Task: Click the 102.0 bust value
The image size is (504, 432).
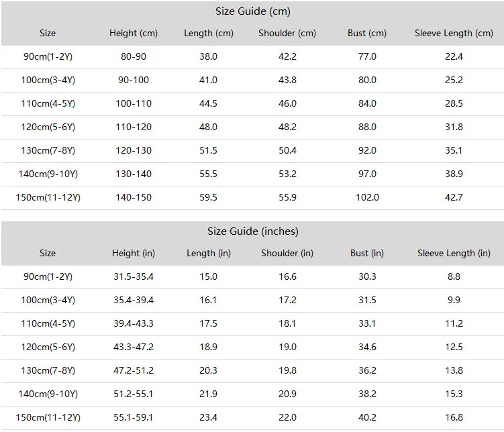Action: tap(367, 197)
